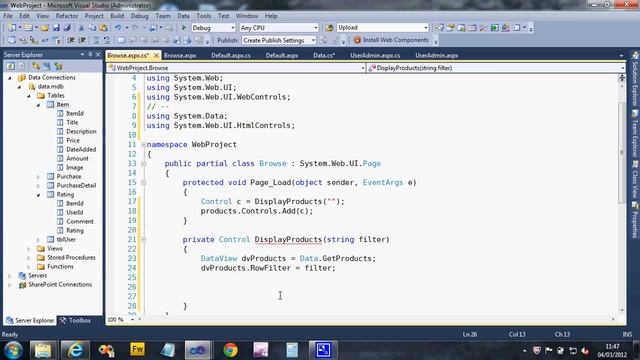Open the Solution Explorer toolbar icon
The width and height of the screenshot is (640, 360).
pos(439,28)
